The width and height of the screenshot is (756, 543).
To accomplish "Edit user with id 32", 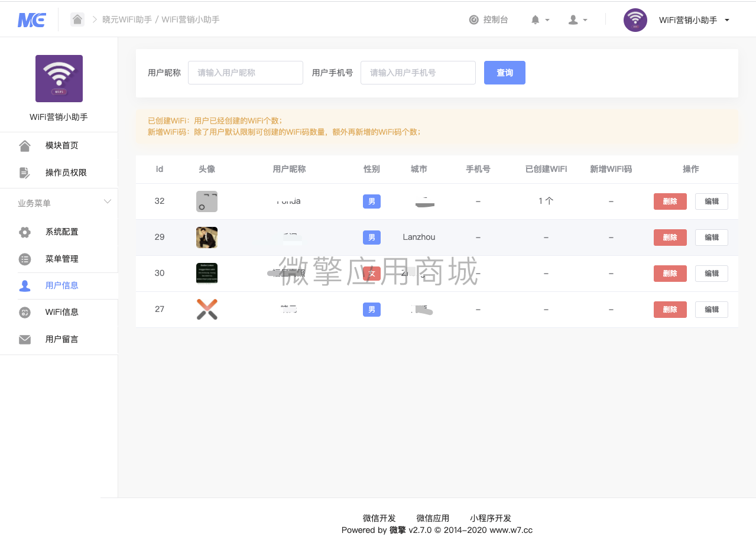I will coord(712,201).
